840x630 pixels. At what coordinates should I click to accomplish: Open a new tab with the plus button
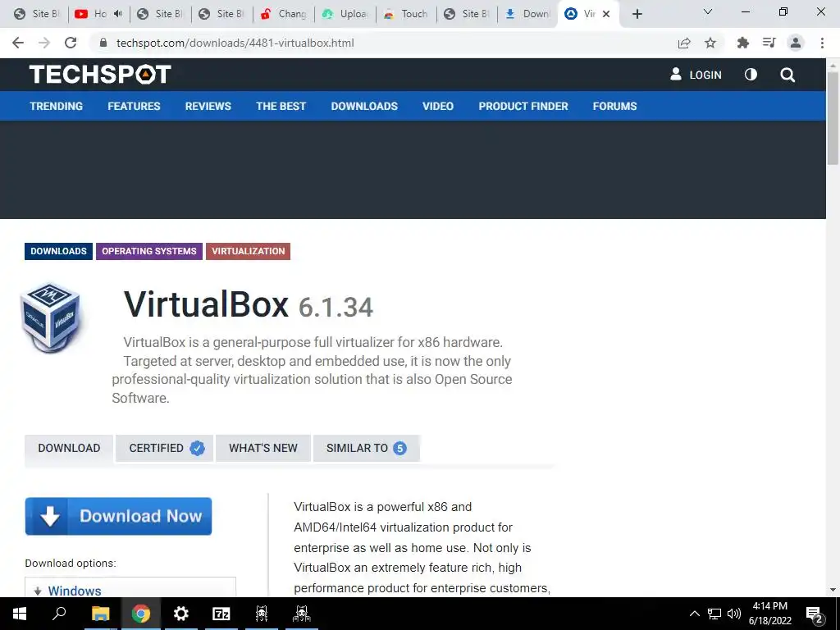637,14
